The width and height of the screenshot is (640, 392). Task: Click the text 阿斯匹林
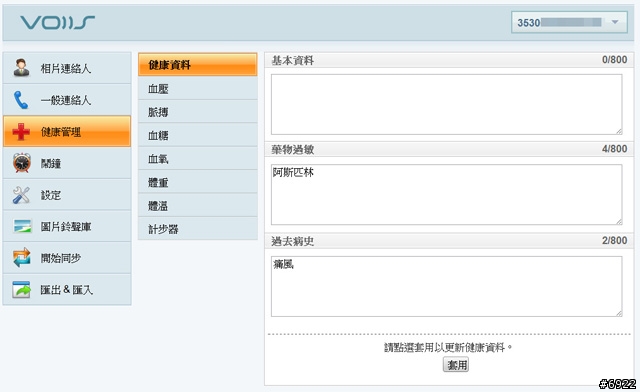(x=293, y=172)
